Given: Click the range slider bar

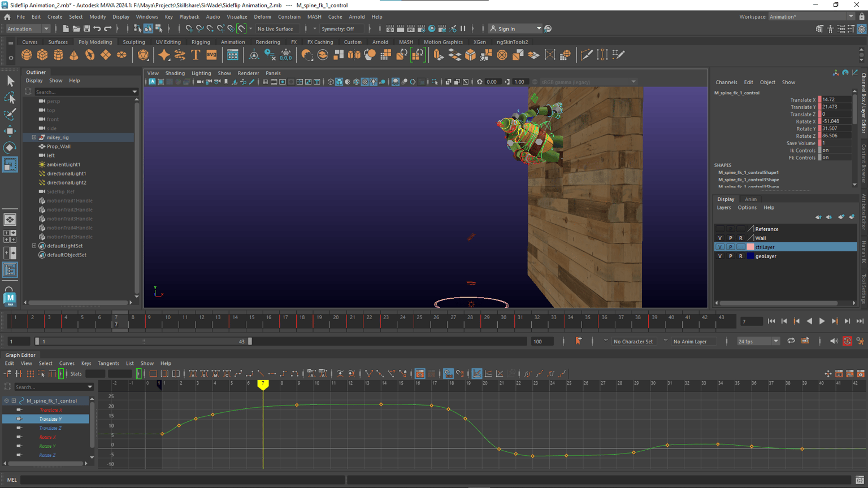Looking at the screenshot, I should point(144,341).
